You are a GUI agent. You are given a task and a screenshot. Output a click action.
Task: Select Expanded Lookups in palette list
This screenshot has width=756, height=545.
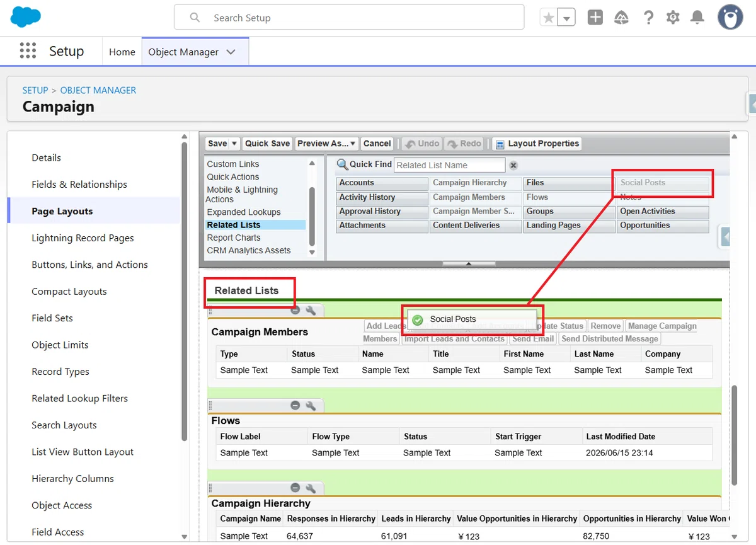click(x=244, y=212)
